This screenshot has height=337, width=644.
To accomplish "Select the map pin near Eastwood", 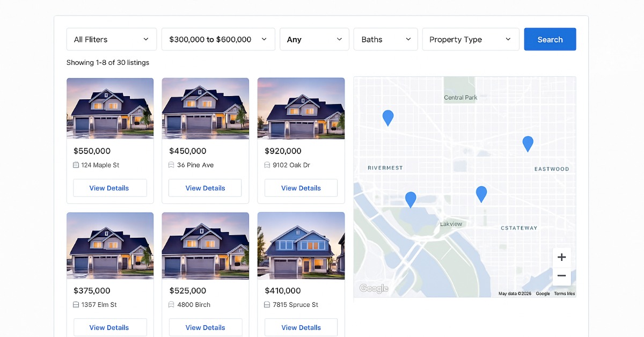I will pyautogui.click(x=528, y=143).
